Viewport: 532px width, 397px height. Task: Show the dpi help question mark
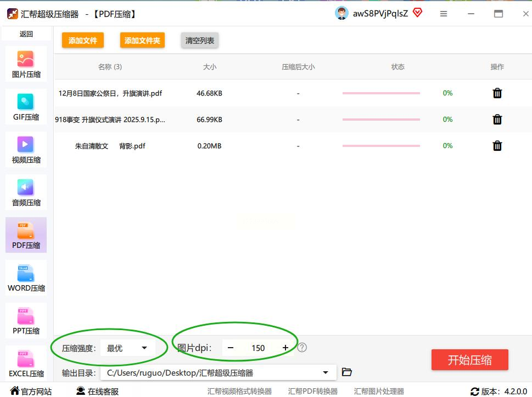(x=302, y=348)
